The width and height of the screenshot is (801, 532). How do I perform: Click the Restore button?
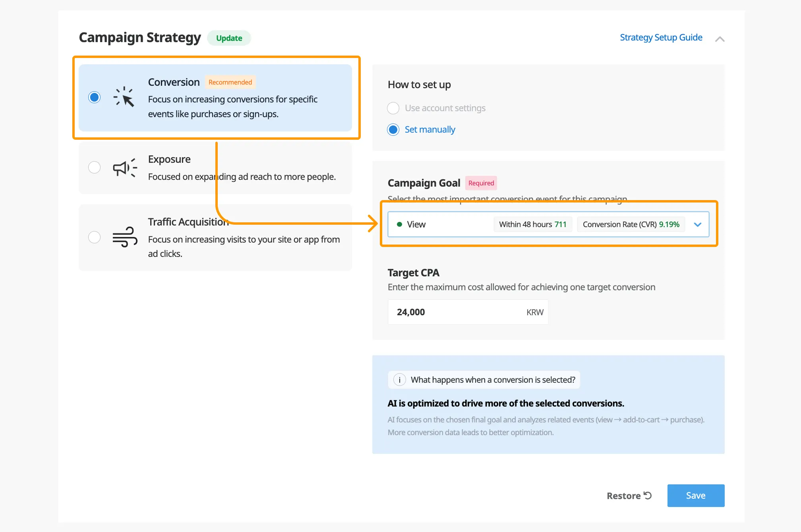(x=624, y=496)
